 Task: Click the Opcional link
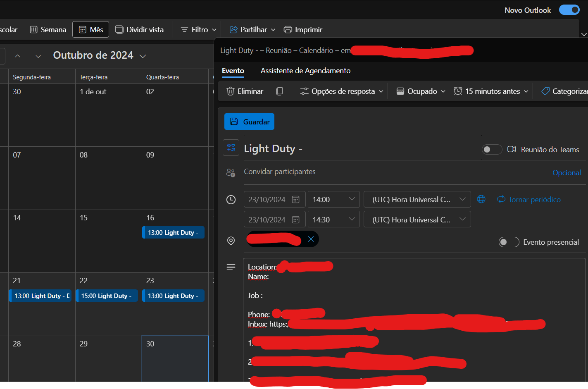[x=567, y=173]
